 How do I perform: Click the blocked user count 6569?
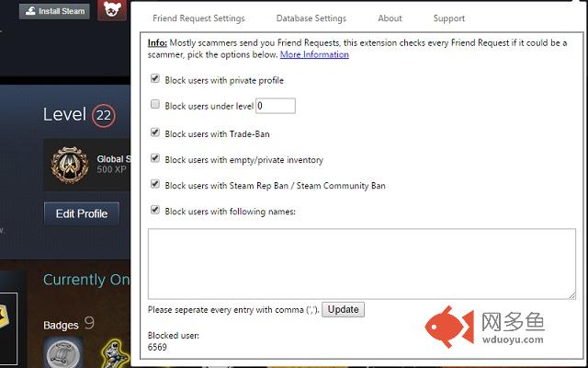pos(157,347)
